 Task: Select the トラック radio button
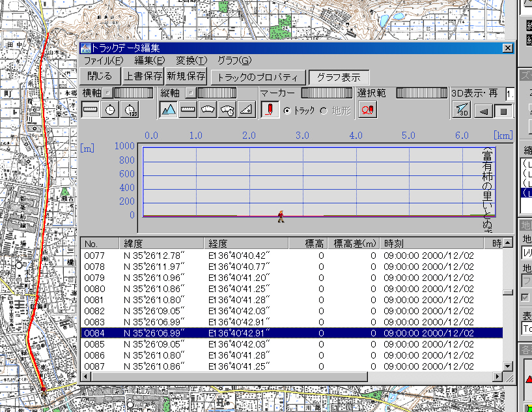[287, 111]
